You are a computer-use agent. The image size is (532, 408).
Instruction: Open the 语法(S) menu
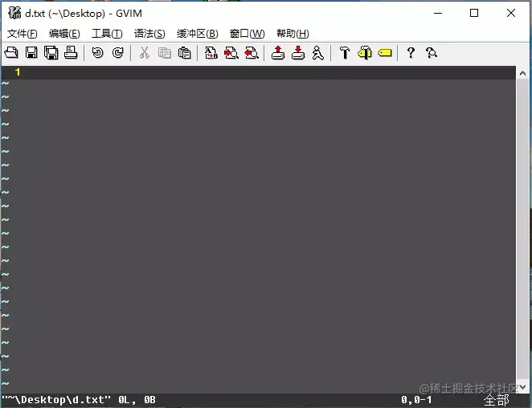pos(149,34)
